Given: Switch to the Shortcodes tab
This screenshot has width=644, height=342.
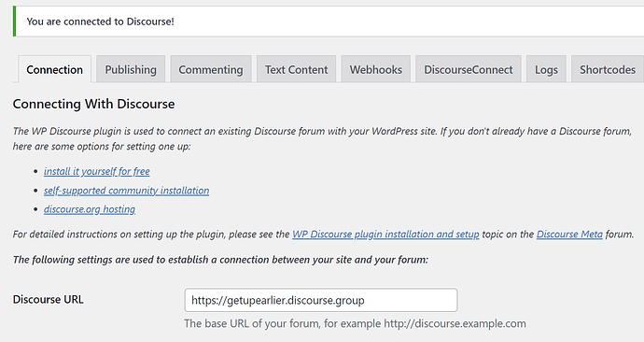Looking at the screenshot, I should [608, 69].
